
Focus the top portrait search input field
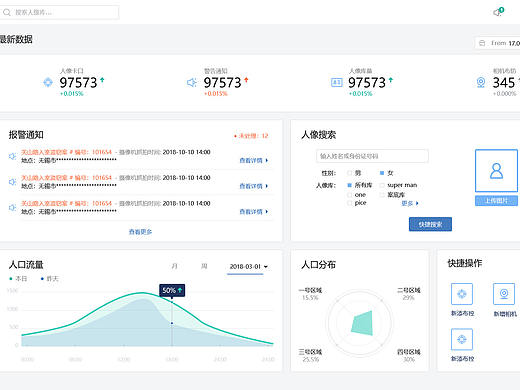tap(60, 12)
